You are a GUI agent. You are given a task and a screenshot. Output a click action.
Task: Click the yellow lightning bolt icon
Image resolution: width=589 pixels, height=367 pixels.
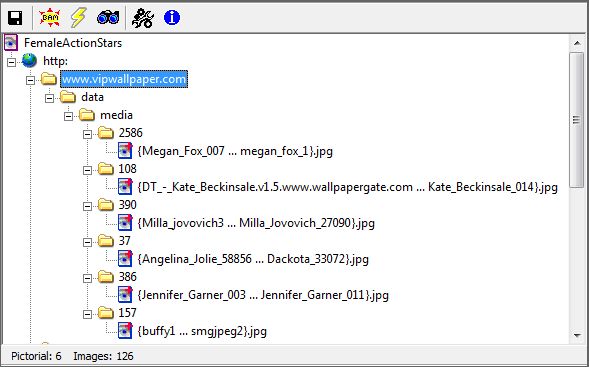[79, 18]
